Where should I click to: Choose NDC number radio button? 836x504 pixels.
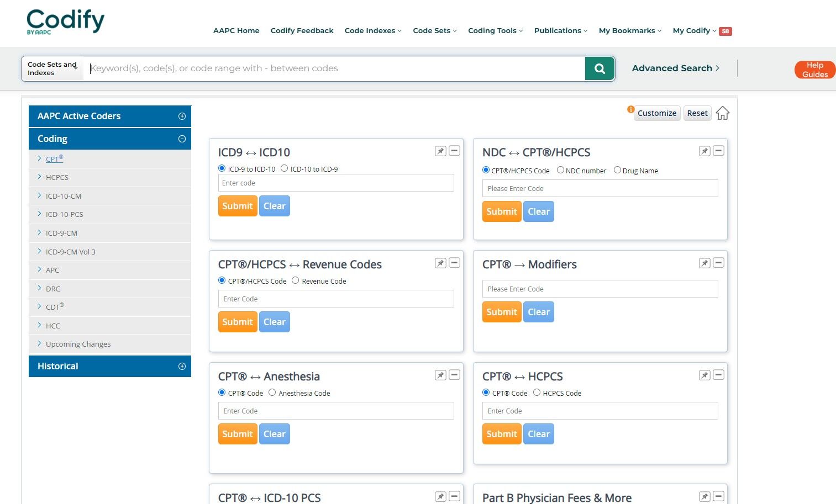pos(560,170)
